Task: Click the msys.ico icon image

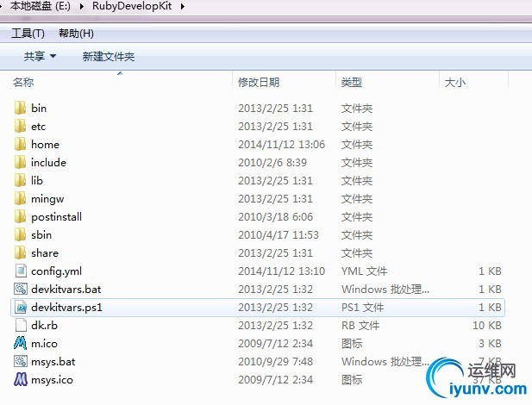Action: point(20,379)
